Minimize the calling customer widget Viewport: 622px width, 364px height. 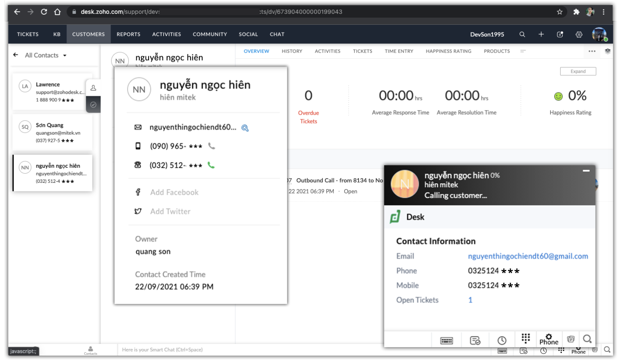[x=586, y=171]
